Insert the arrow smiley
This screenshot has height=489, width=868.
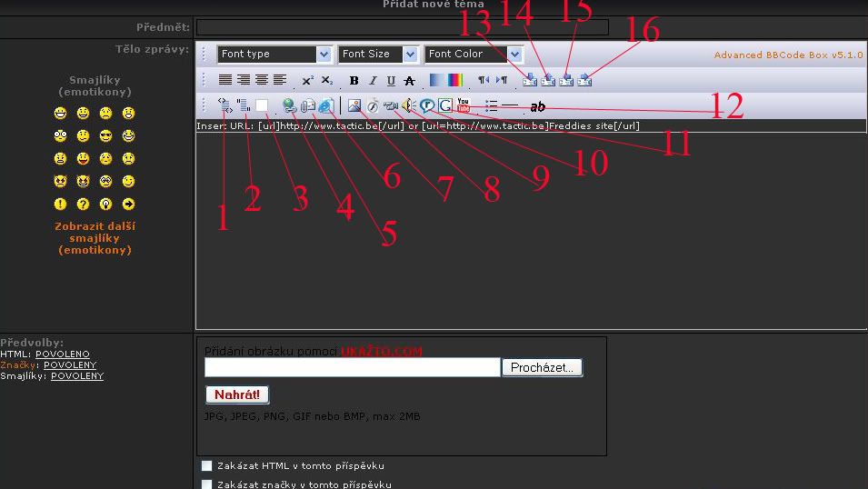tap(128, 204)
